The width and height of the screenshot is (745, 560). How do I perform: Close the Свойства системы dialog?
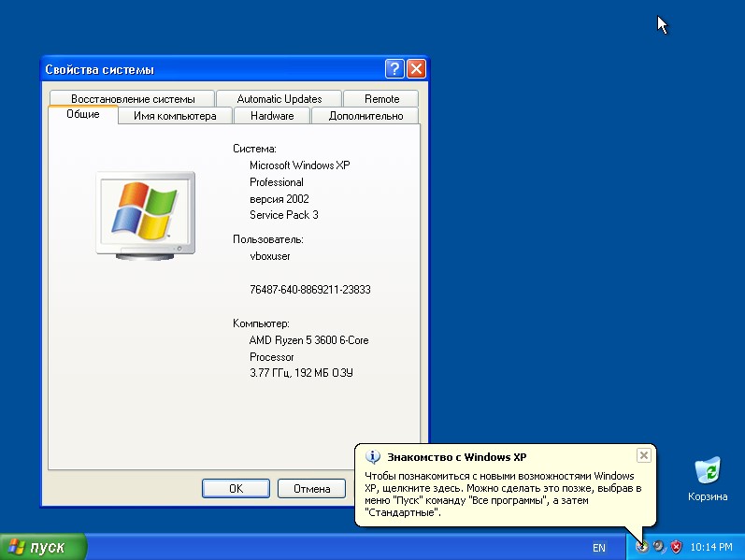416,69
